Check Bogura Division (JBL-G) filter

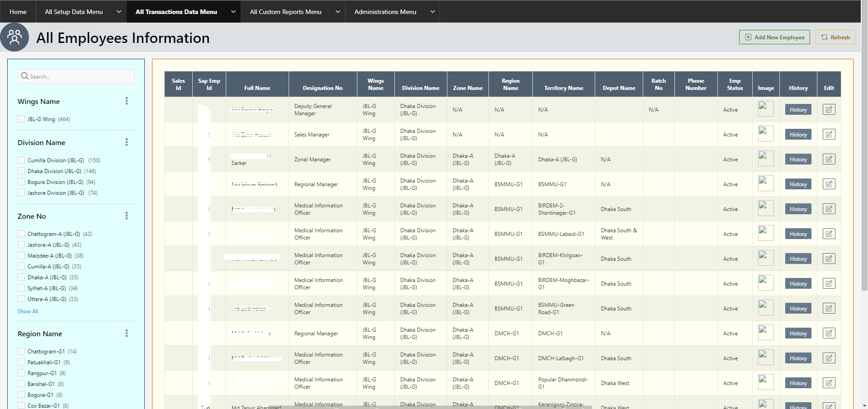[x=21, y=182]
